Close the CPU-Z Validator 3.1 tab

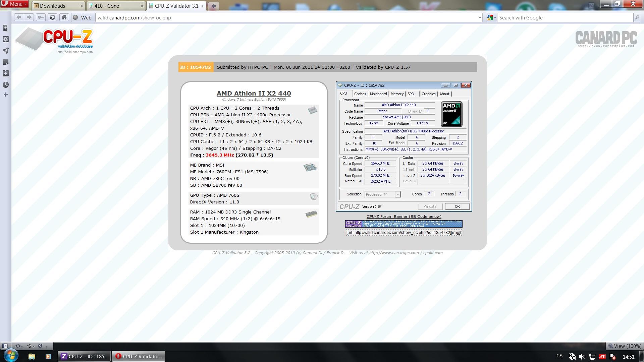tap(202, 6)
